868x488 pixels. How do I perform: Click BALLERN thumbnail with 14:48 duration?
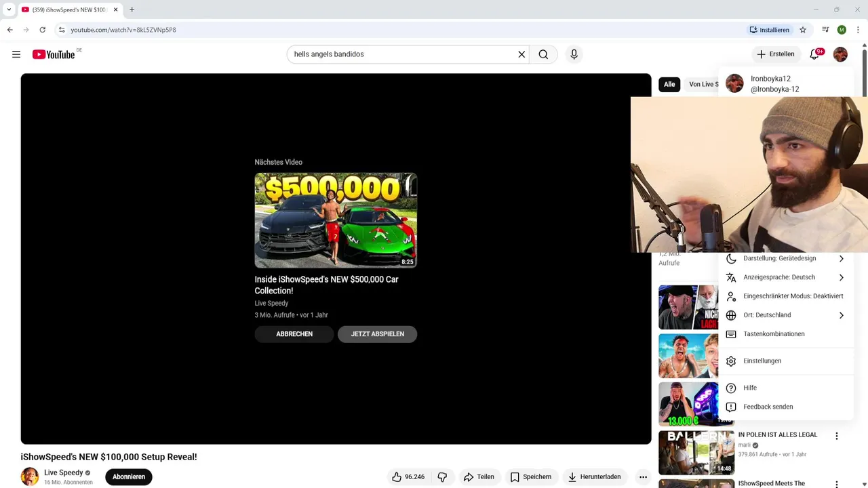(696, 452)
